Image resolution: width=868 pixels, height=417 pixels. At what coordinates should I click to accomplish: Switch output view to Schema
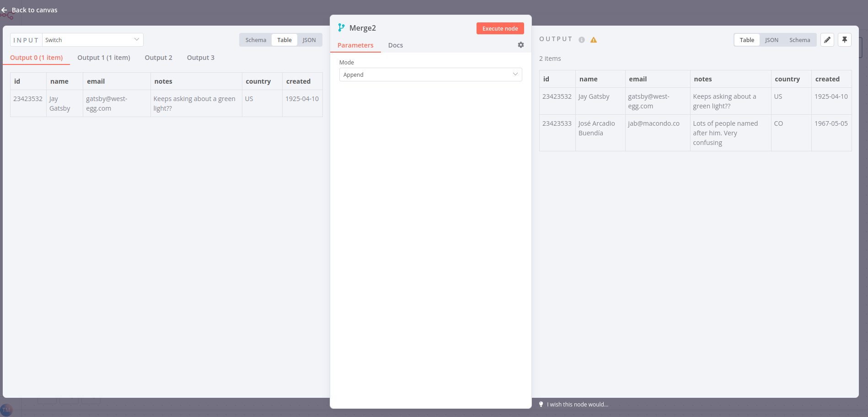[799, 40]
